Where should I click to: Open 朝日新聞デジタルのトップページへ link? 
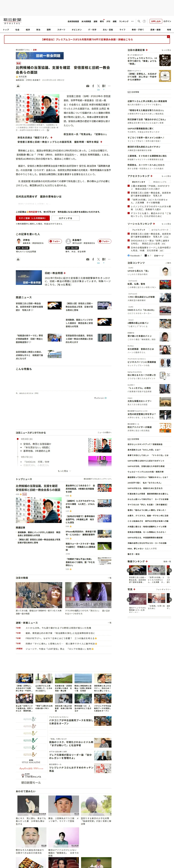pyautogui.click(x=97, y=479)
